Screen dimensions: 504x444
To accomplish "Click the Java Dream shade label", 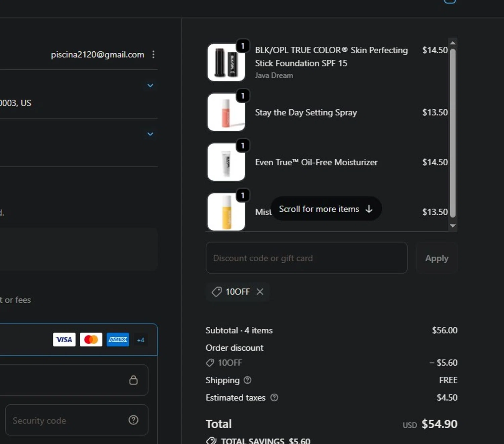I will pos(274,76).
